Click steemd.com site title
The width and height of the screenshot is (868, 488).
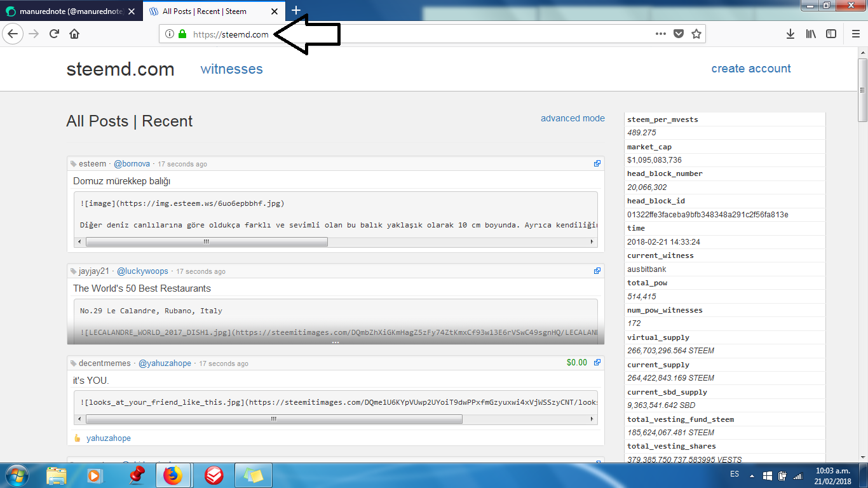click(x=120, y=69)
